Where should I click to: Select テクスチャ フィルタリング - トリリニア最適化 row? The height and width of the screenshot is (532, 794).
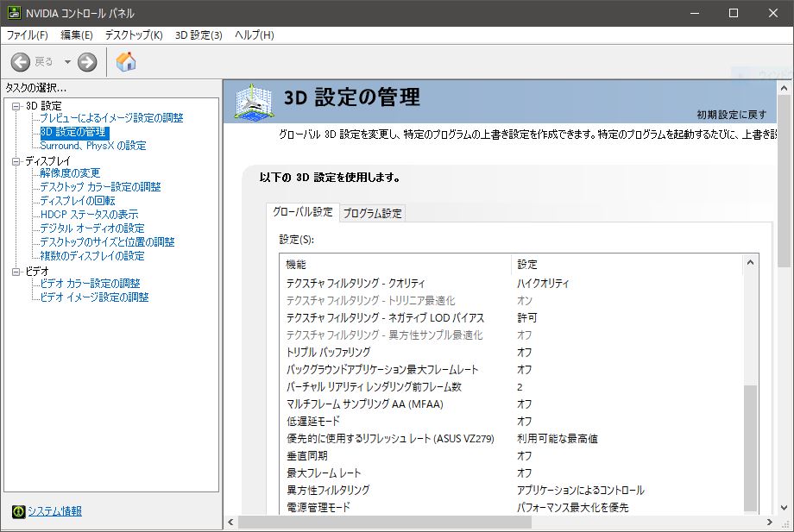point(510,300)
